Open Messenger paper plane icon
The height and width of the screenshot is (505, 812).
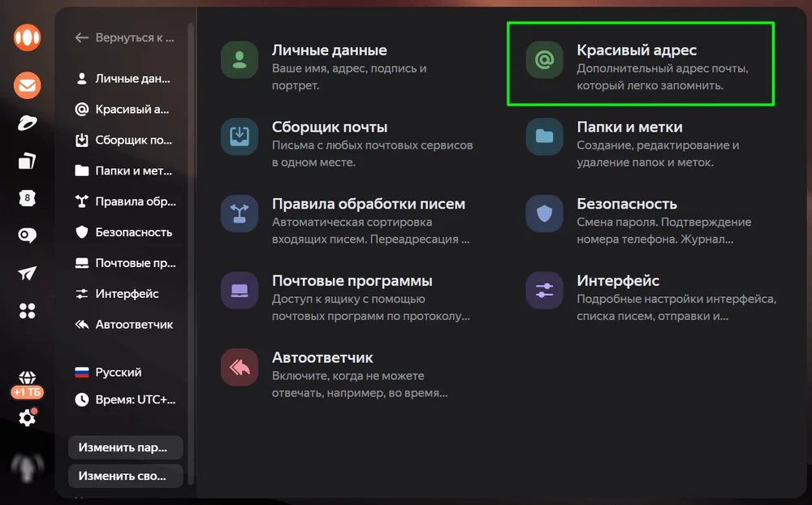tap(27, 273)
